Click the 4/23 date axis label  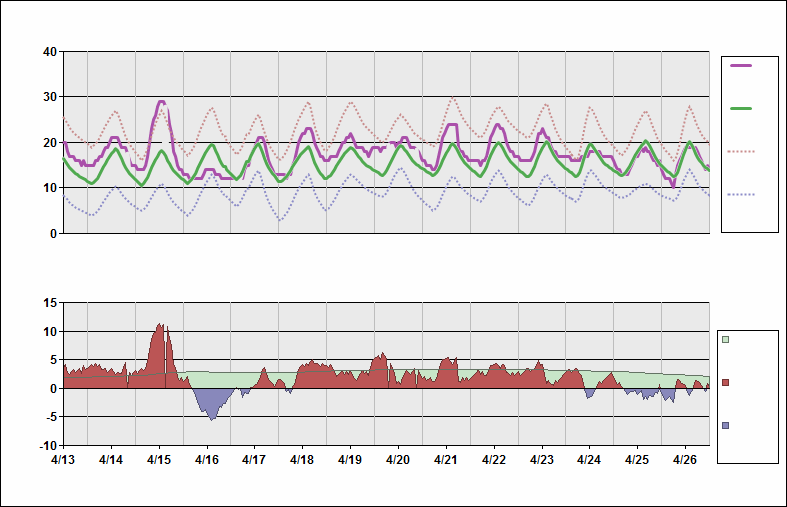point(542,460)
